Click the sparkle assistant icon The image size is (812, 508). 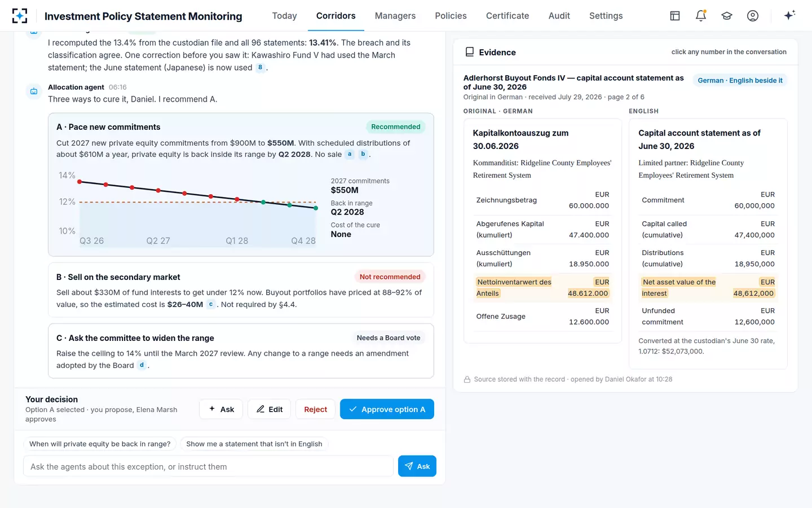pyautogui.click(x=789, y=15)
